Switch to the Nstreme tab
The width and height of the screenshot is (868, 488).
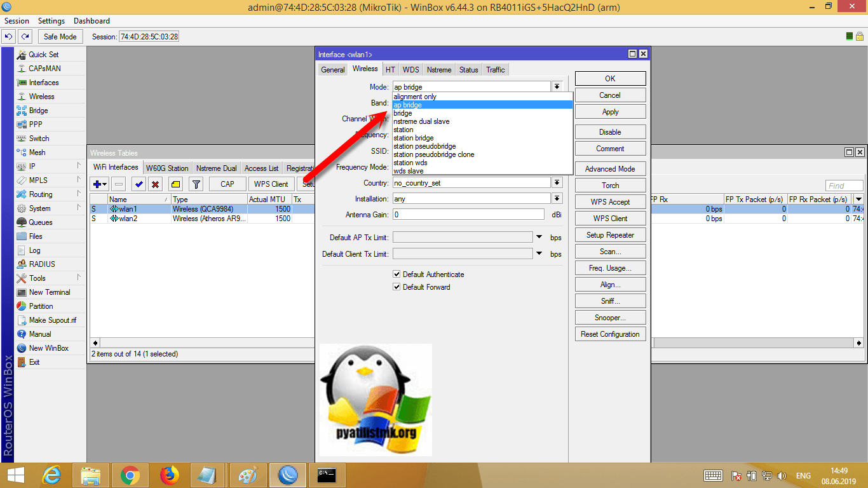pos(439,70)
